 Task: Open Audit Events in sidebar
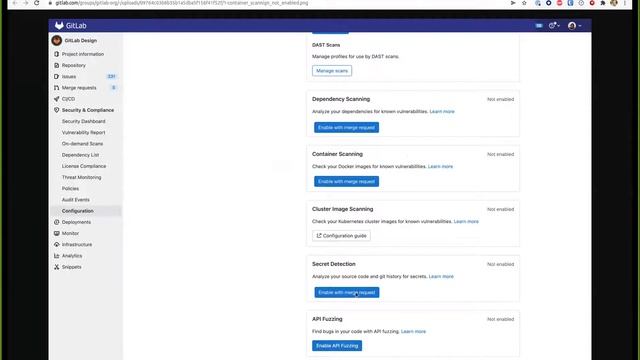(76, 200)
